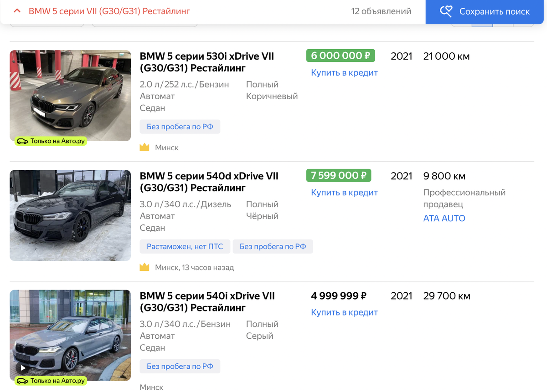Click Без пробега по РФ tag on 540i
Image resolution: width=547 pixels, height=392 pixels.
pyautogui.click(x=180, y=366)
